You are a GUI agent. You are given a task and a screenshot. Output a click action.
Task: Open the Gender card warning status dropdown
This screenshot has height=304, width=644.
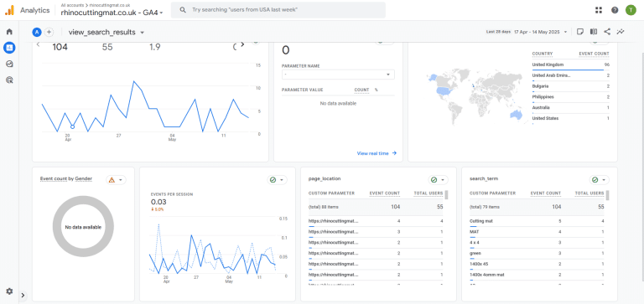[117, 180]
